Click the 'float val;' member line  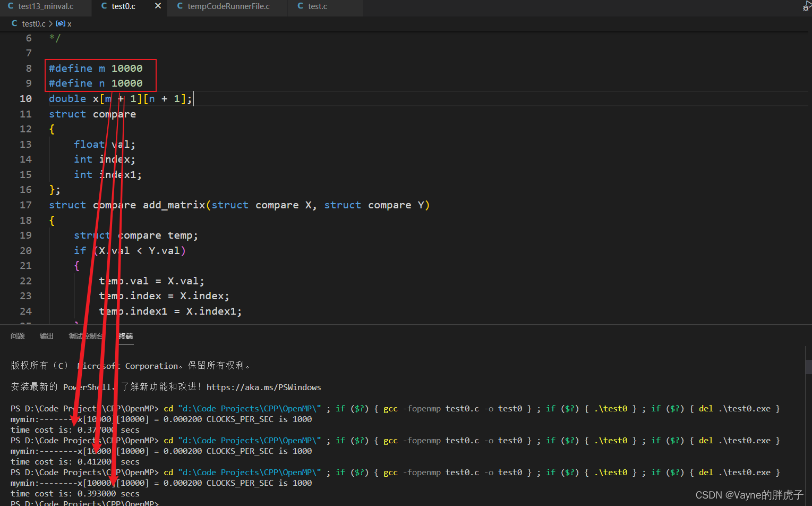point(105,144)
